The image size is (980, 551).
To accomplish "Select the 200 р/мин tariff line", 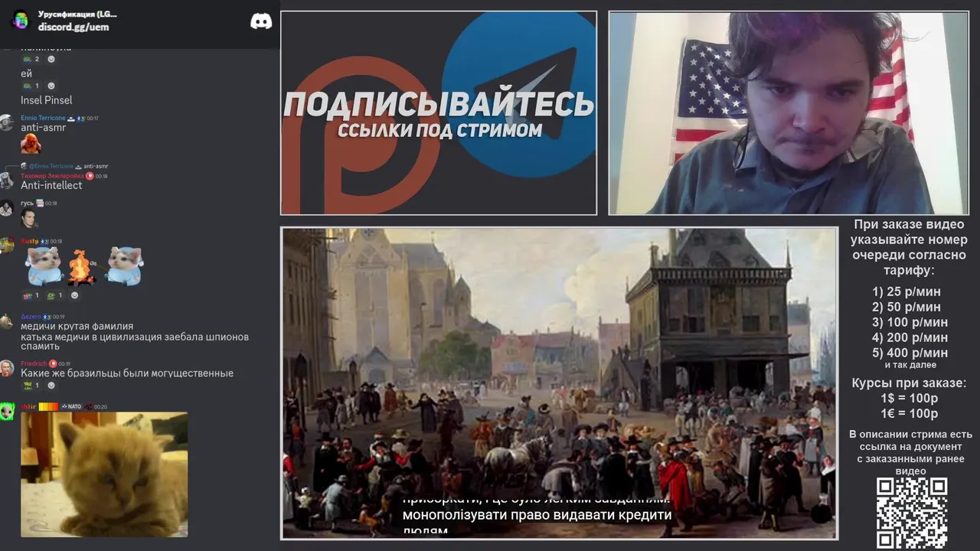I will pyautogui.click(x=910, y=337).
